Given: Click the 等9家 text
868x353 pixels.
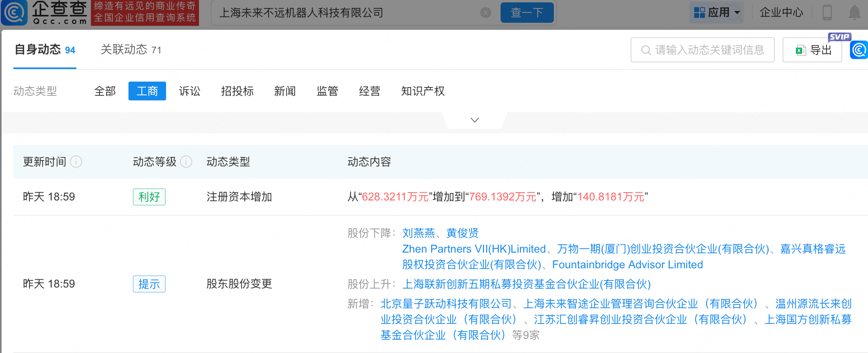Looking at the screenshot, I should pyautogui.click(x=526, y=335).
